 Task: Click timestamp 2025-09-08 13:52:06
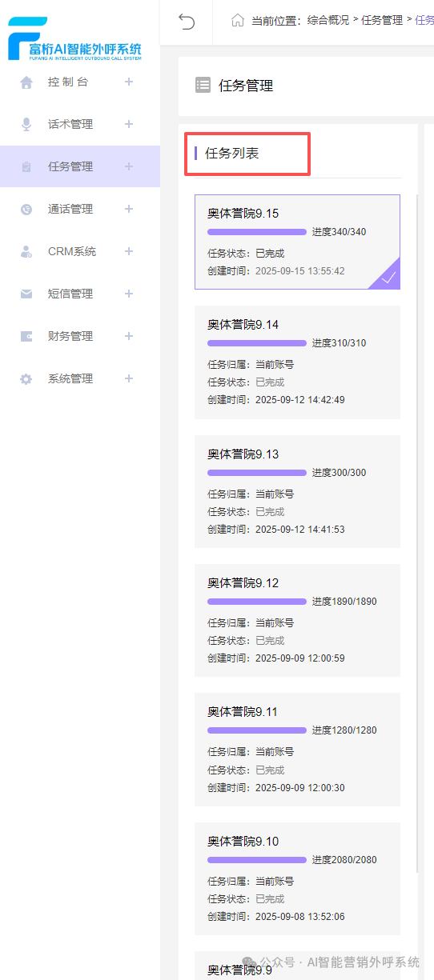[300, 917]
